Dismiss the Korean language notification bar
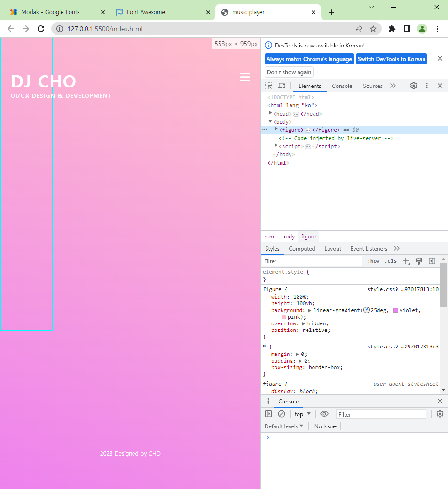The width and height of the screenshot is (448, 489). coord(440,58)
